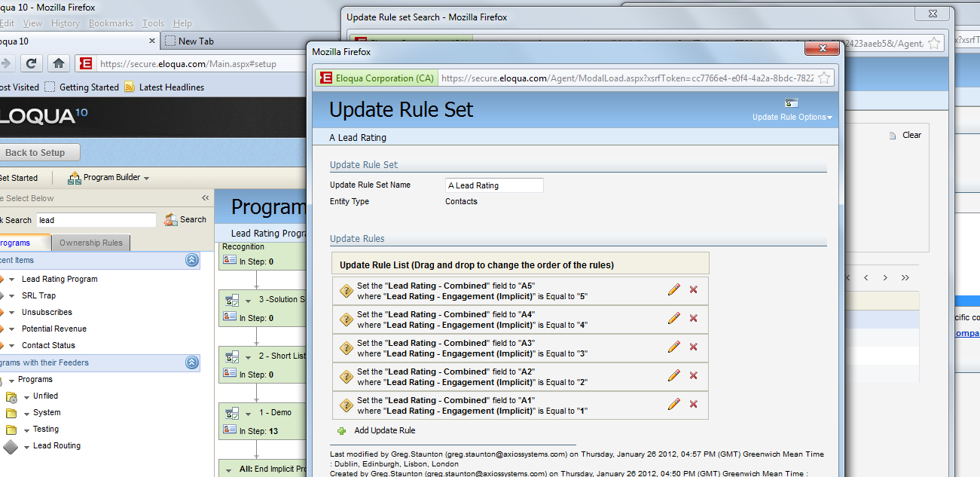Reload the page in main Firefox window
This screenshot has width=980, height=477.
click(x=31, y=63)
